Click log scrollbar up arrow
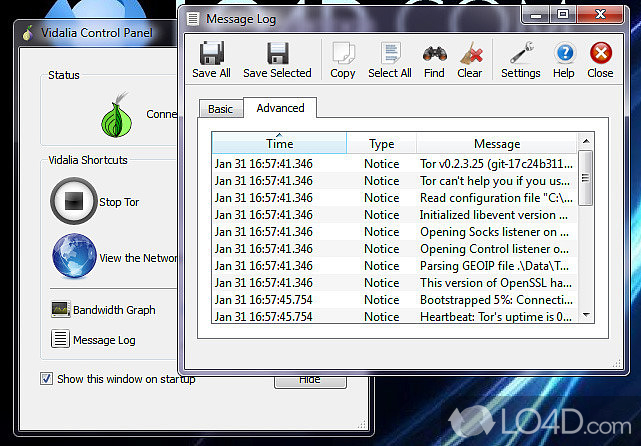 coord(586,141)
